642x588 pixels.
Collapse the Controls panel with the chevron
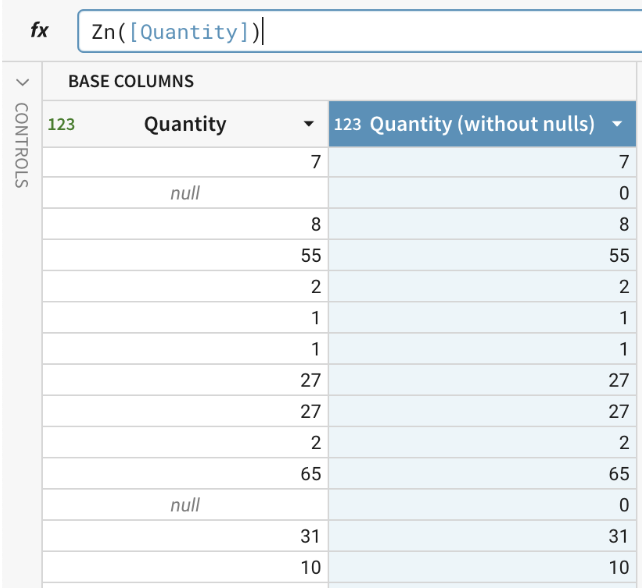pos(22,81)
